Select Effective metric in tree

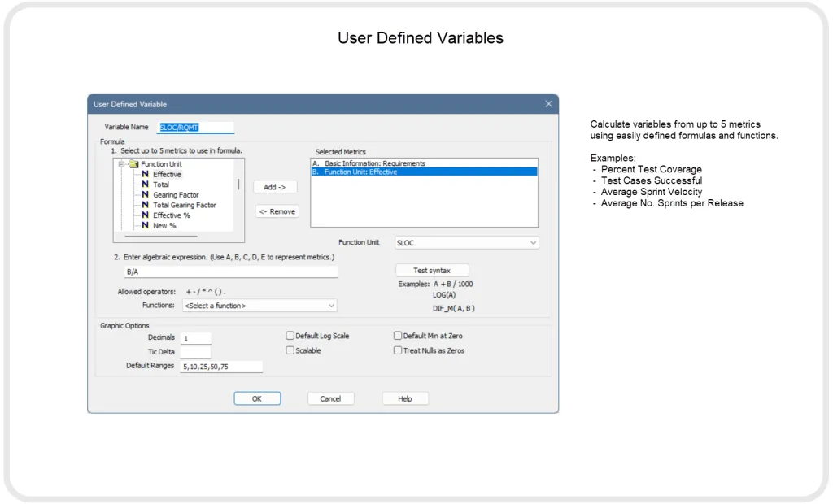pos(167,174)
